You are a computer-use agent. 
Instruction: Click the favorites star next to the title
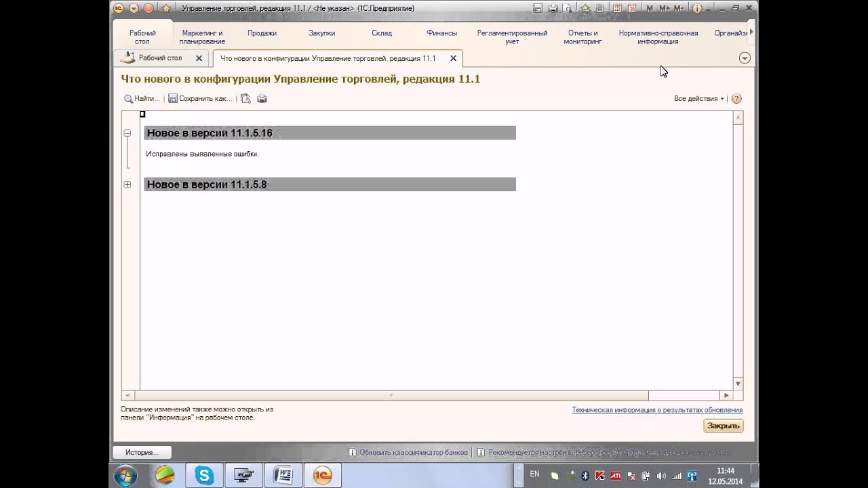[166, 8]
